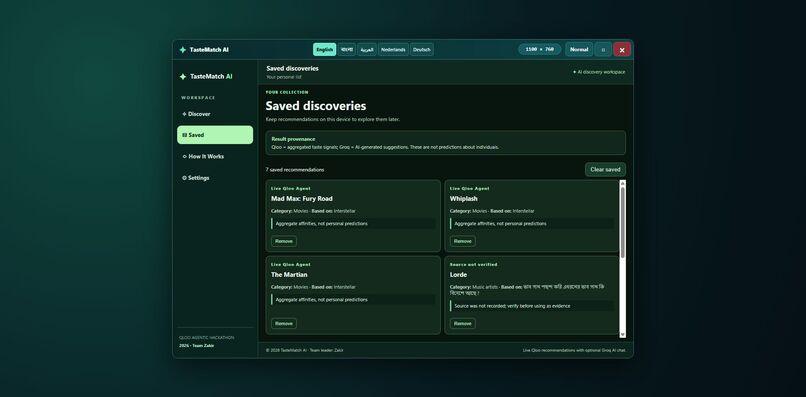The height and width of the screenshot is (397, 806).
Task: Click the Whiplash card title
Action: click(464, 198)
